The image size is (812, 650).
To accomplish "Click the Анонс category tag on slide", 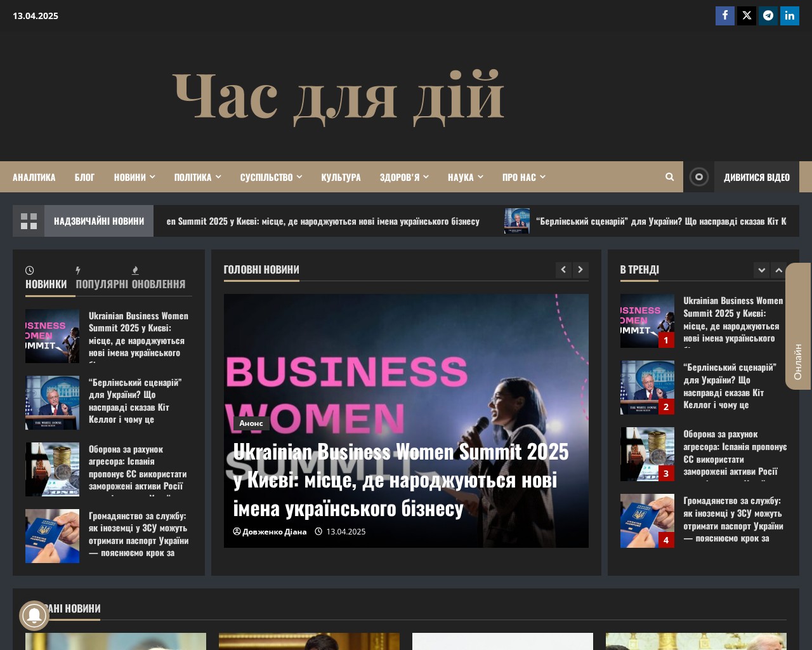I will [251, 423].
